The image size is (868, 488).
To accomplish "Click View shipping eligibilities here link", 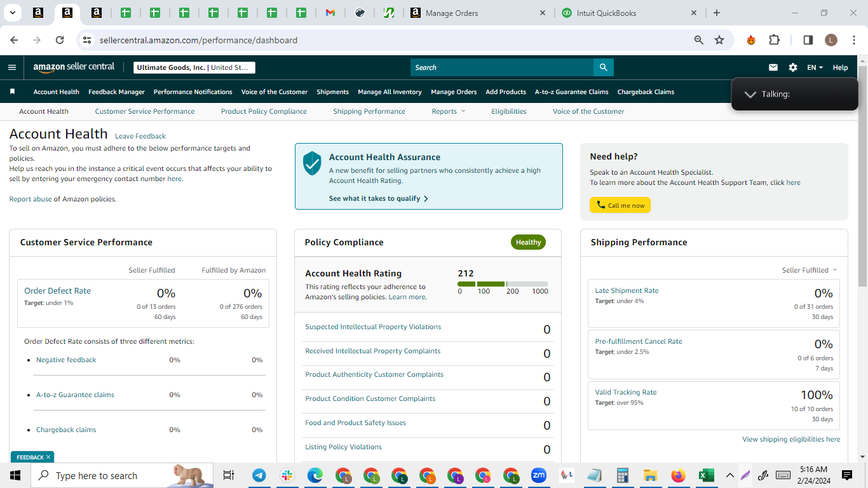I will (x=791, y=439).
